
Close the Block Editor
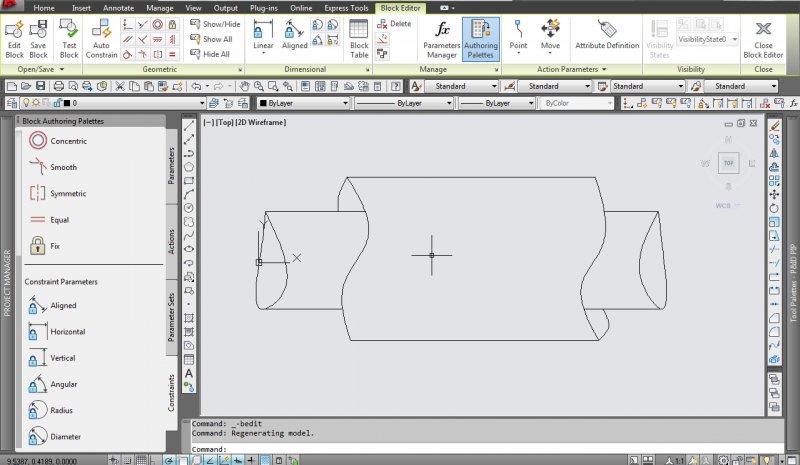pos(763,39)
